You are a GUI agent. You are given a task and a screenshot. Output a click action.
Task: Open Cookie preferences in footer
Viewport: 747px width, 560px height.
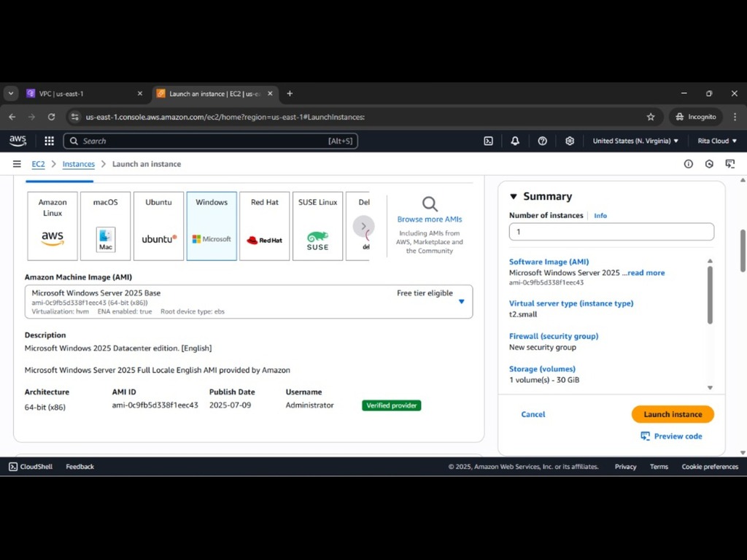[710, 467]
